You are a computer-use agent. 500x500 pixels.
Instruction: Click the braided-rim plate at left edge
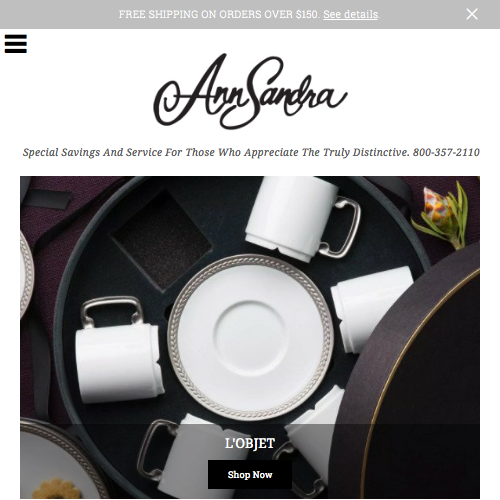pyautogui.click(x=27, y=275)
